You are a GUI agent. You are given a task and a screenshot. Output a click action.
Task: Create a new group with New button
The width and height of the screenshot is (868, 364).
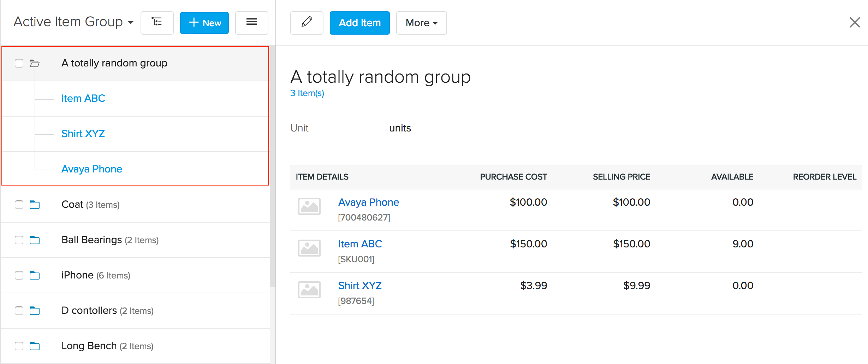204,23
